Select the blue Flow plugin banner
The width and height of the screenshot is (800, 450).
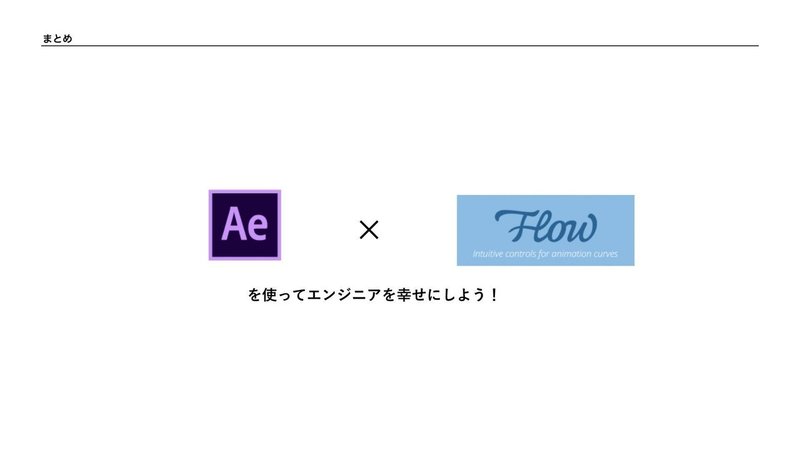545,230
